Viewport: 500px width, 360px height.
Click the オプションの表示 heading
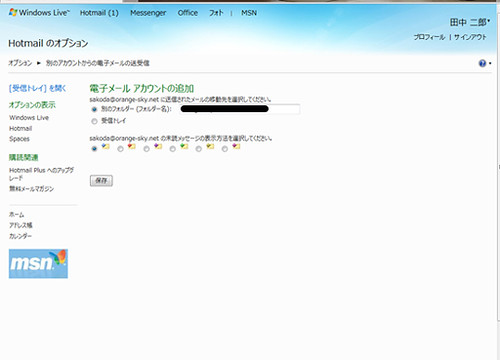pos(32,105)
